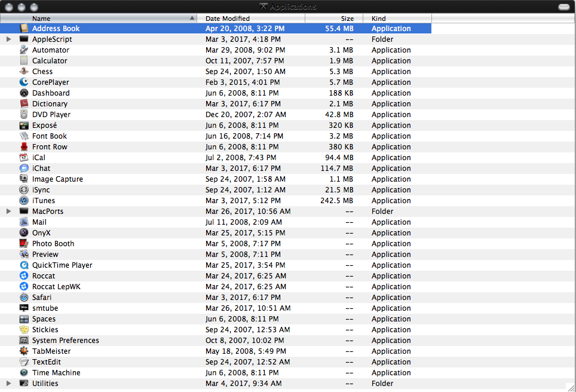Click the Address Book app icon
The image size is (576, 392).
[24, 28]
